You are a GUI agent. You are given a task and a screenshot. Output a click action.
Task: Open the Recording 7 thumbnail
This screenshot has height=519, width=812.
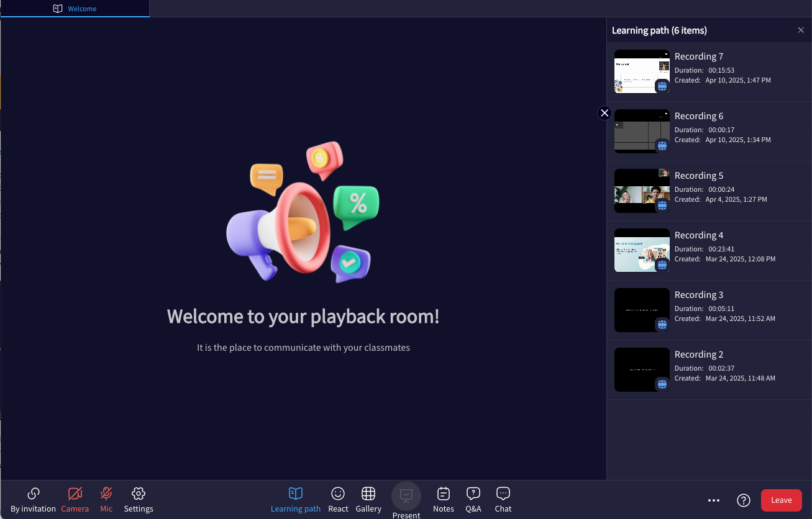642,71
